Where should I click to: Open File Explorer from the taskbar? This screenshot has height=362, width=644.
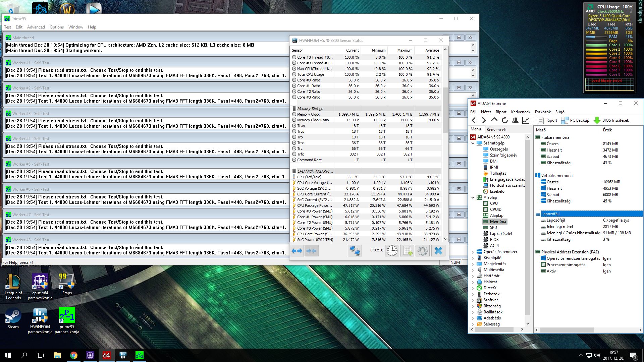[x=57, y=355]
